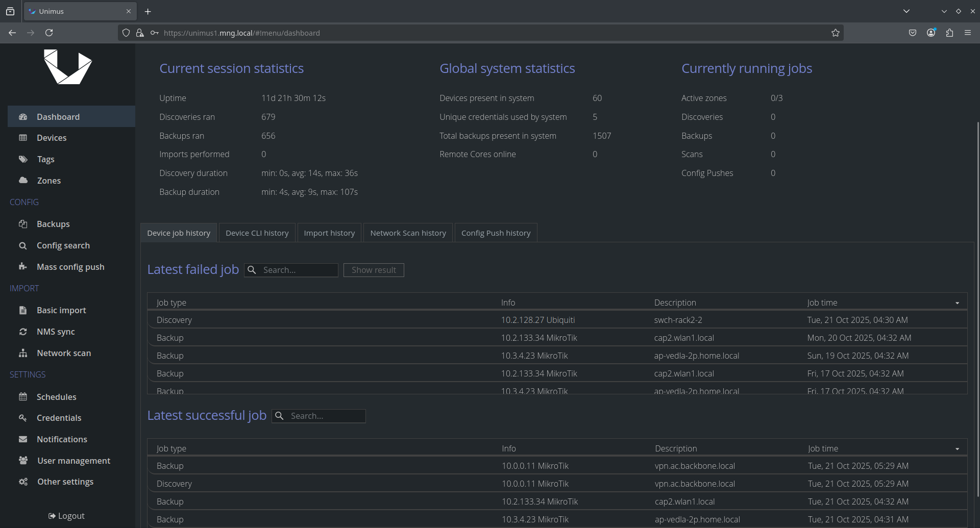Open Schedules via the calendar icon

[23, 397]
